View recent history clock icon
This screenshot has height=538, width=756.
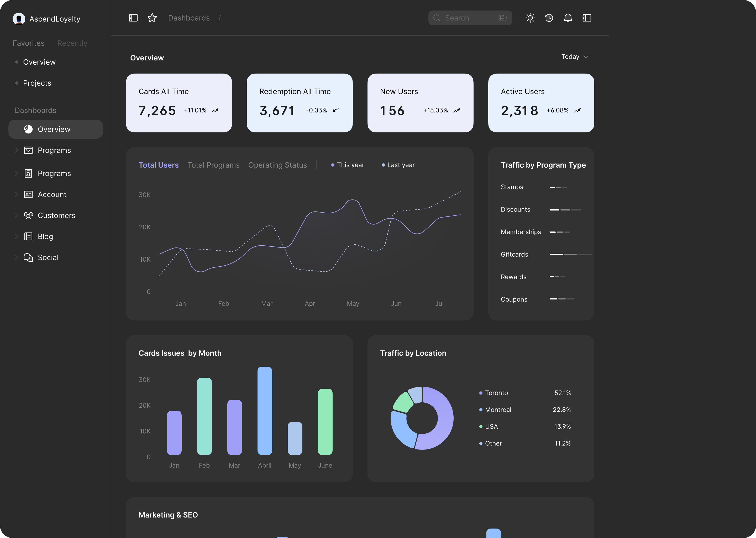click(x=549, y=17)
